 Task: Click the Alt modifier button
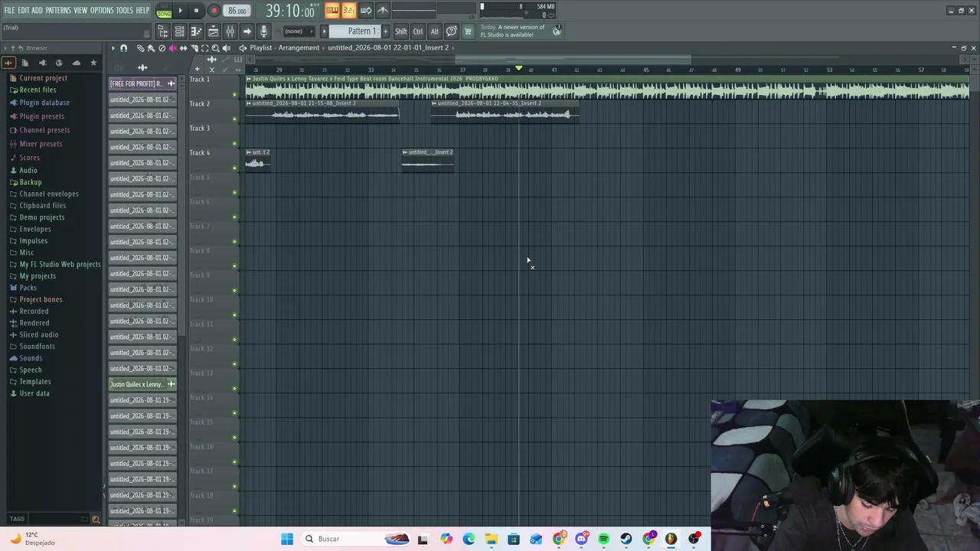click(434, 31)
